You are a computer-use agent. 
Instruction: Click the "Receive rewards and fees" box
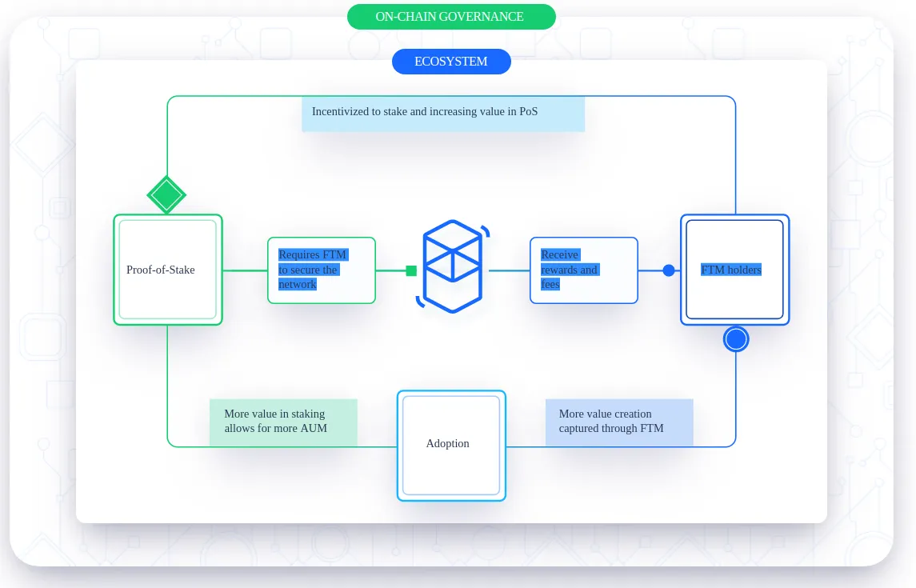[583, 270]
